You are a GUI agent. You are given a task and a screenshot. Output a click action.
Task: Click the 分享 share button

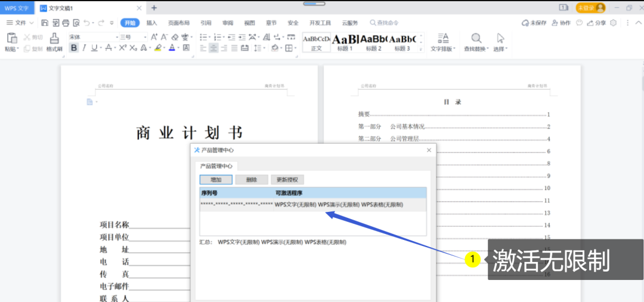[597, 23]
